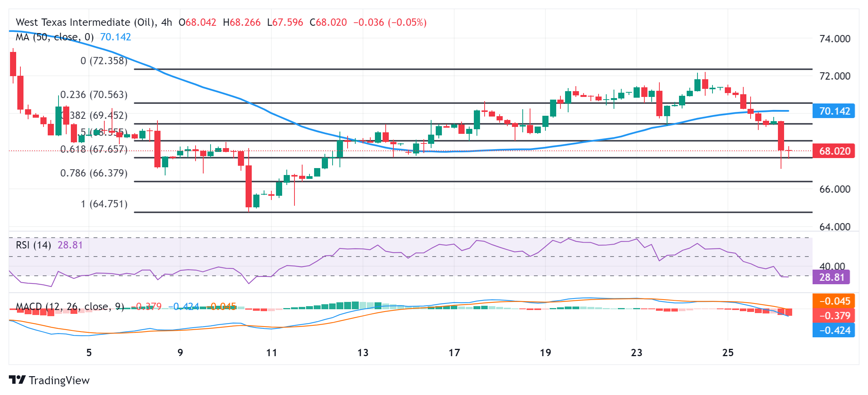
Task: Click the TradingView brand name text
Action: pos(59,380)
